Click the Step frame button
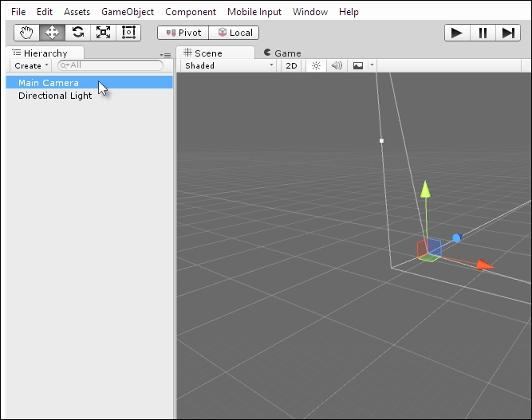 pyautogui.click(x=507, y=33)
